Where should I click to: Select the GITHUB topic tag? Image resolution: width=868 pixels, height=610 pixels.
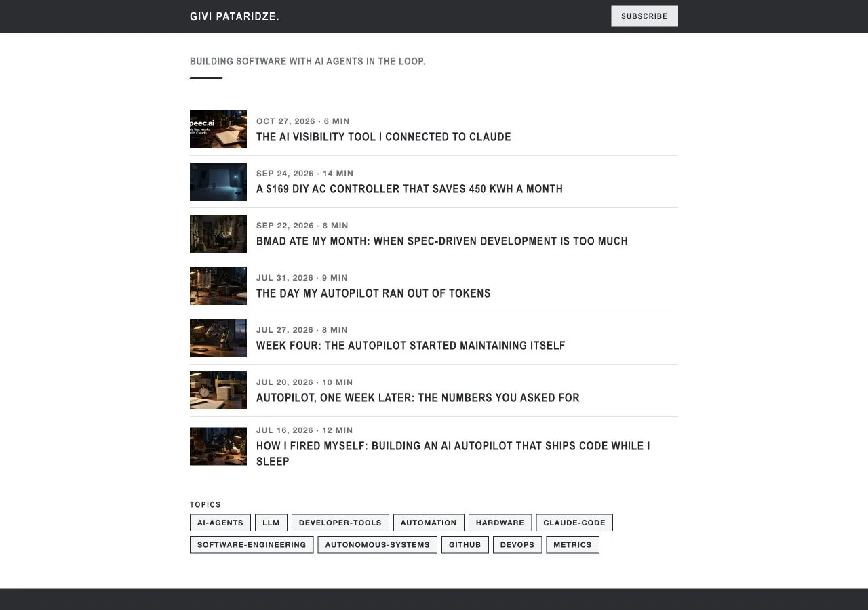(x=465, y=545)
